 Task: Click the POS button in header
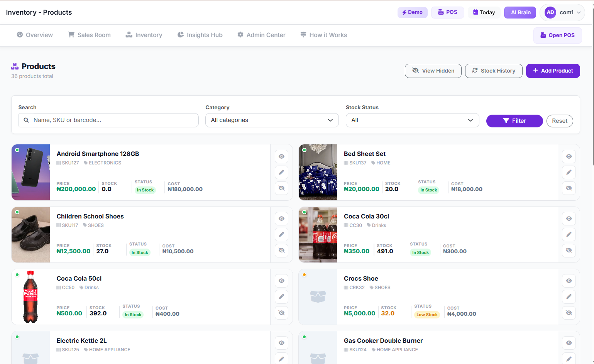point(447,12)
